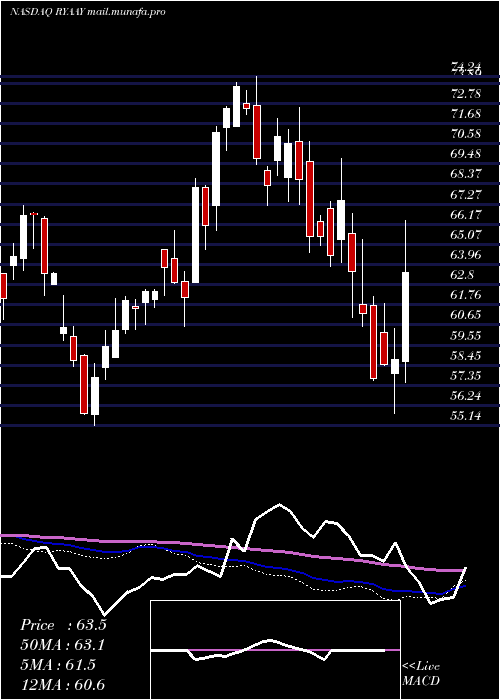Image resolution: width=500 pixels, height=700 pixels.
Task: Click the 62.8 price axis label
Action: 462,275
